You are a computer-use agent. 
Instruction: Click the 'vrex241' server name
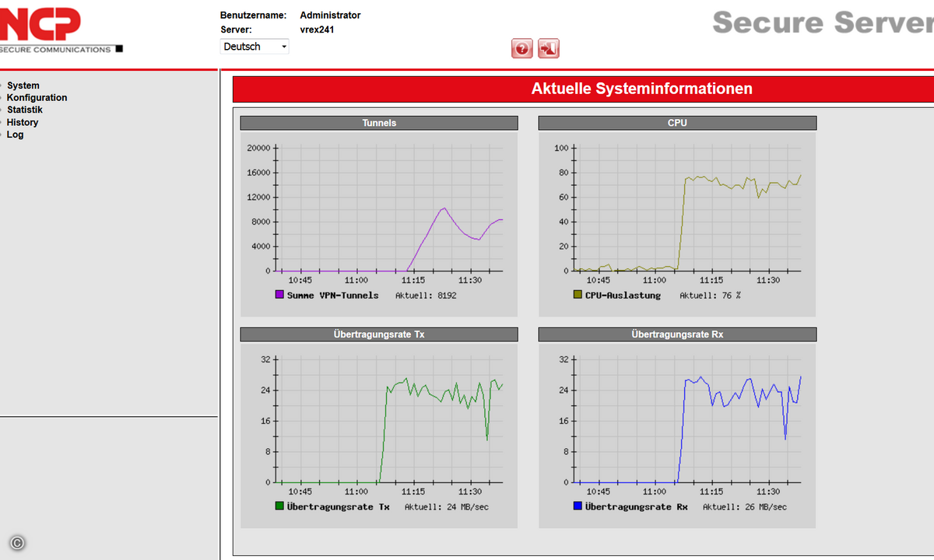[317, 30]
